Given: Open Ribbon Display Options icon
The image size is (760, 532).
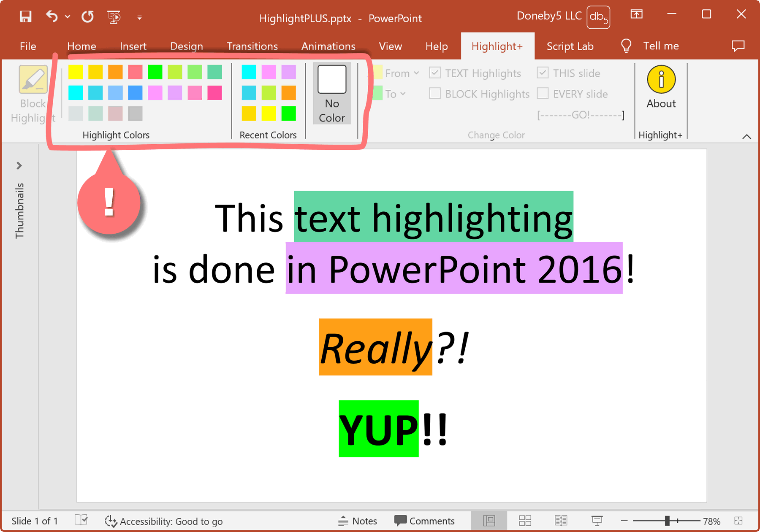Looking at the screenshot, I should (637, 14).
